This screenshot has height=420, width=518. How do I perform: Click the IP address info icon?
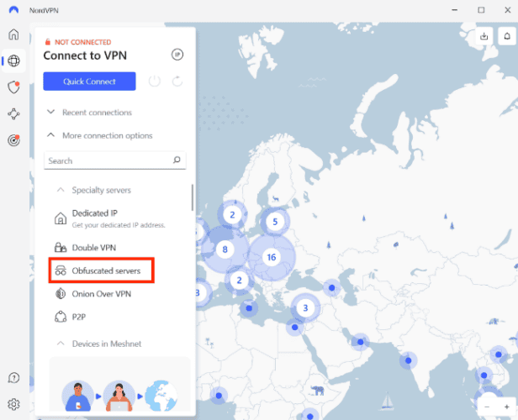[177, 55]
